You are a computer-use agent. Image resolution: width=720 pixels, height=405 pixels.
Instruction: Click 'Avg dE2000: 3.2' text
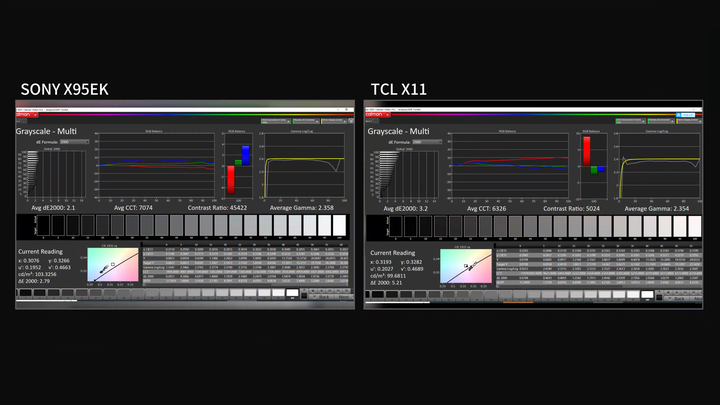pyautogui.click(x=405, y=208)
